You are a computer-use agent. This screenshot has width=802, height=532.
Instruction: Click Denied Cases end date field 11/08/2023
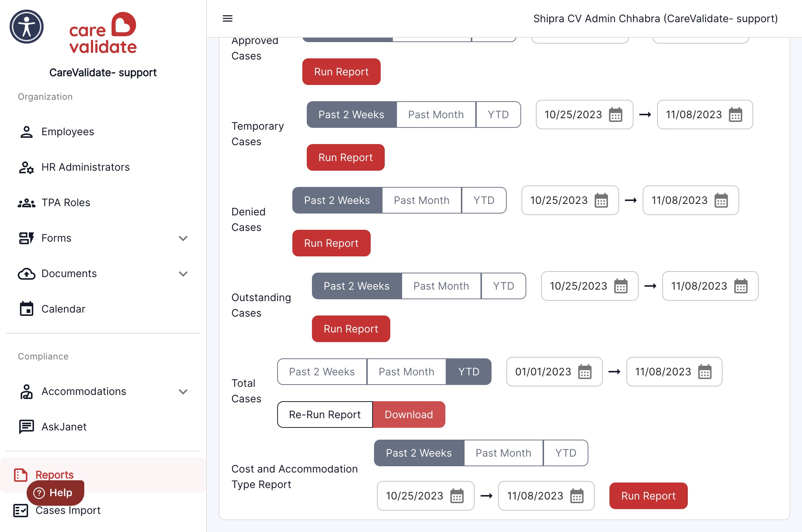click(690, 200)
